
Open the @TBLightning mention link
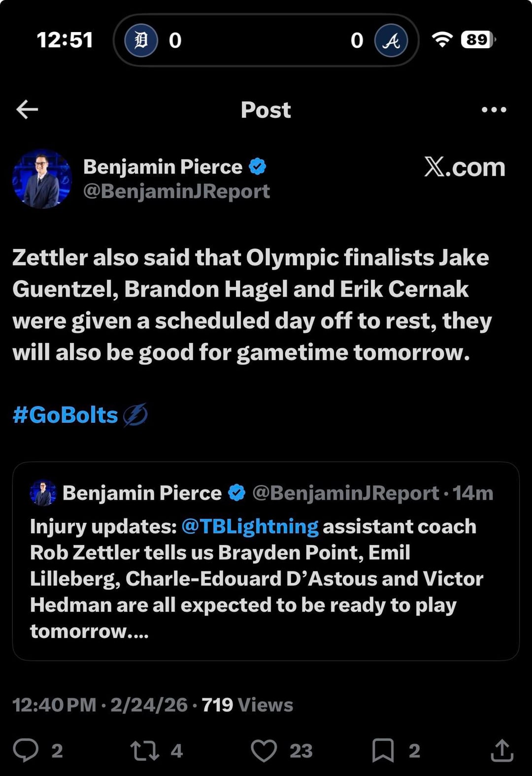[250, 527]
